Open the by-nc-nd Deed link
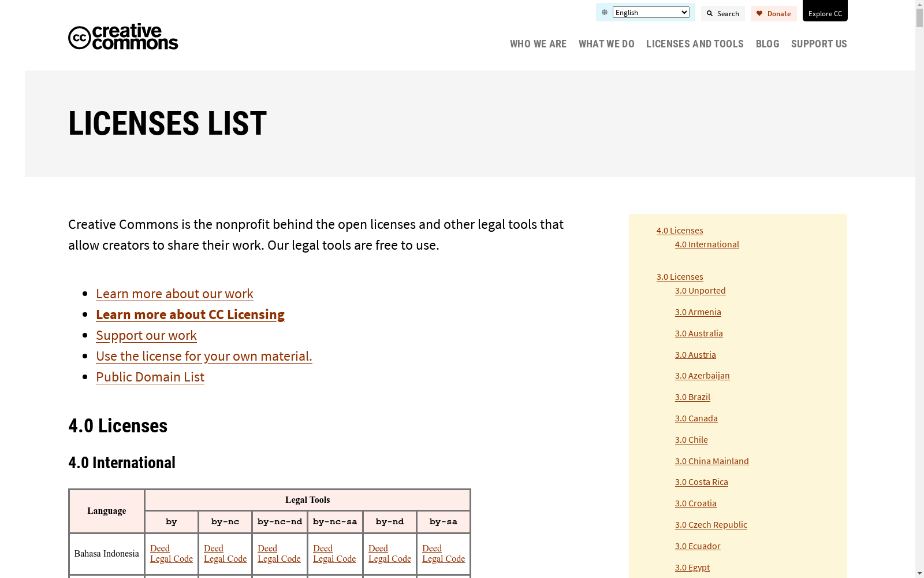Viewport: 924px width, 578px height. point(267,548)
